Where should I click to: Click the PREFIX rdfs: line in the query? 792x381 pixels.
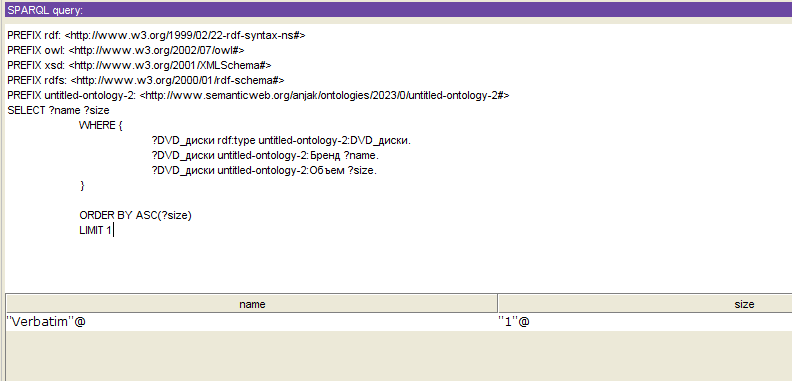[146, 80]
